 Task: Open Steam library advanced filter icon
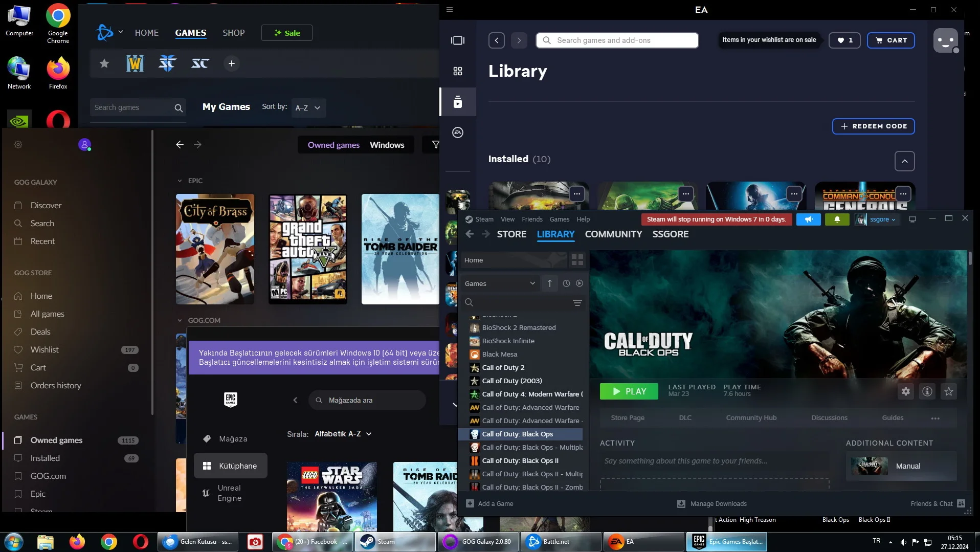(x=577, y=303)
